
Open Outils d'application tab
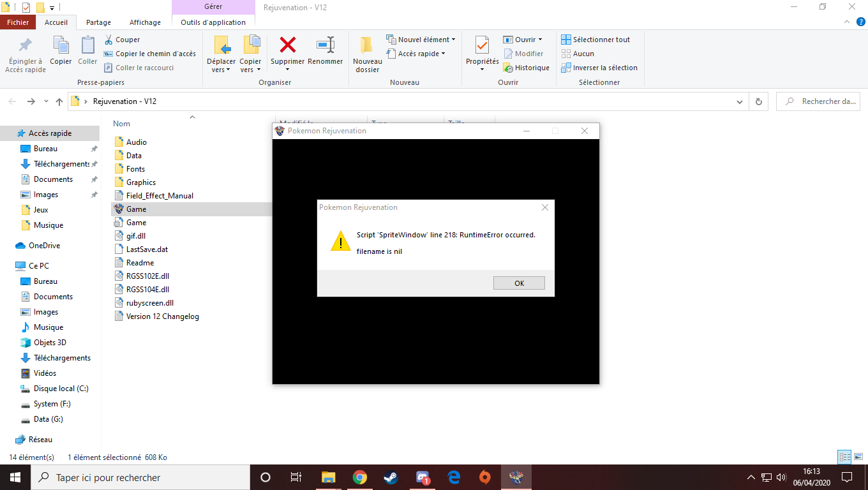[x=213, y=22]
